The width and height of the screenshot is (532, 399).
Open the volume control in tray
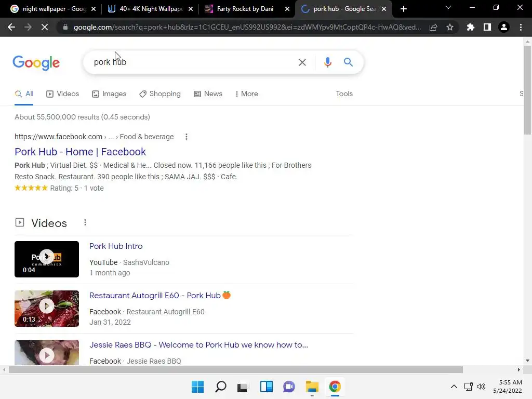[481, 387]
